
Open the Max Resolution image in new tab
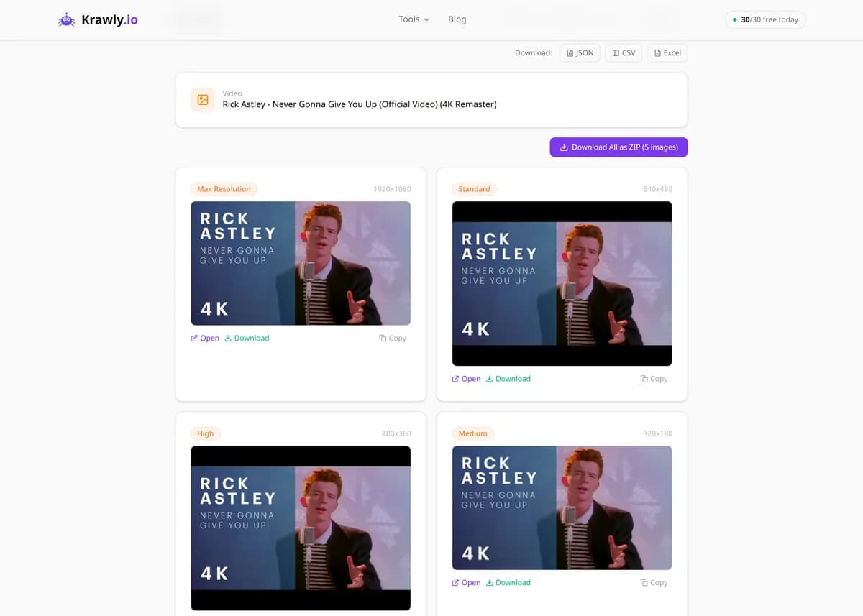205,338
